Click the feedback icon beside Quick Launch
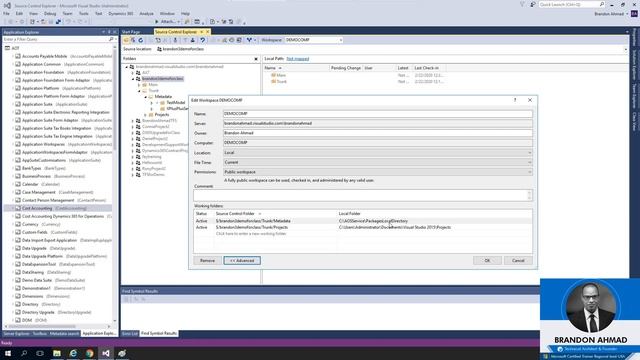Screen dimensions: 640x360 point(532,4)
